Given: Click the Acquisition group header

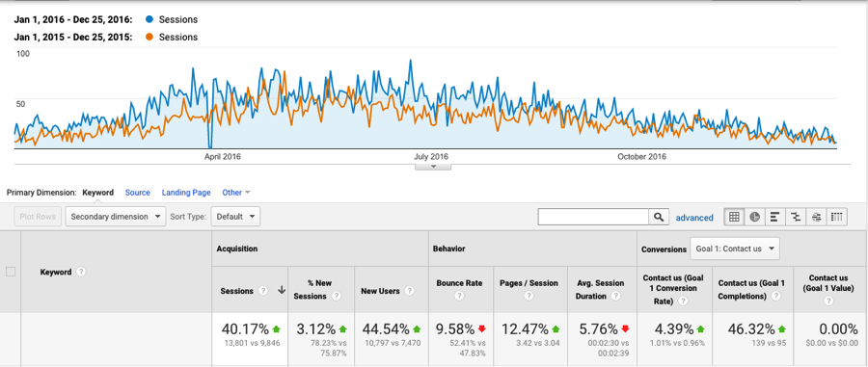Looking at the screenshot, I should pyautogui.click(x=237, y=249).
